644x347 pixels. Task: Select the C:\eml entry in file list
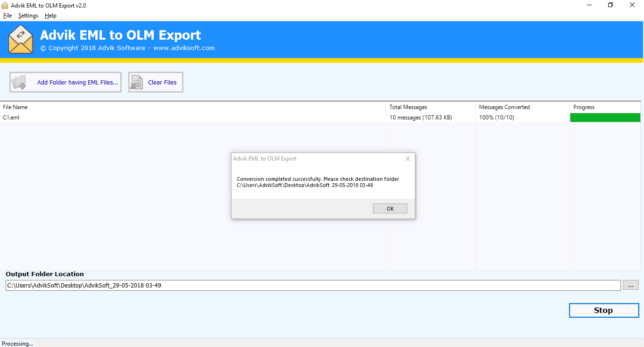point(11,117)
